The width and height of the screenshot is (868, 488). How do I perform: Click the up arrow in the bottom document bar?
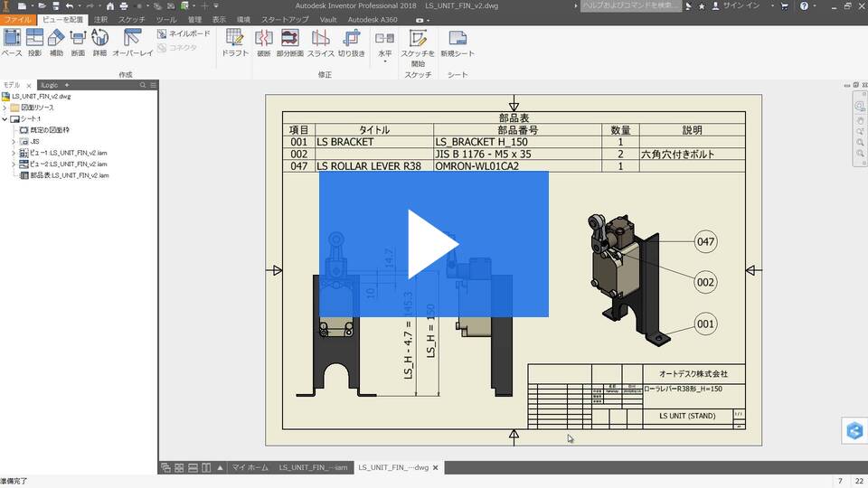click(x=220, y=467)
